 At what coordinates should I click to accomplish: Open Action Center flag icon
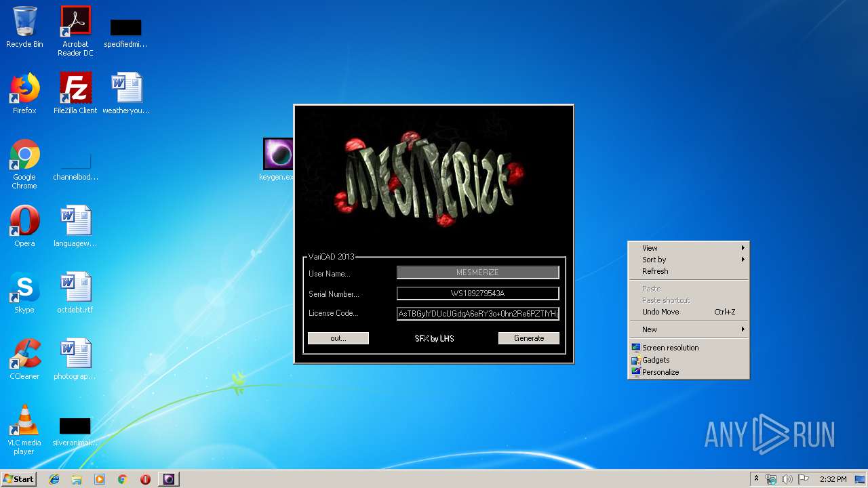click(x=803, y=479)
